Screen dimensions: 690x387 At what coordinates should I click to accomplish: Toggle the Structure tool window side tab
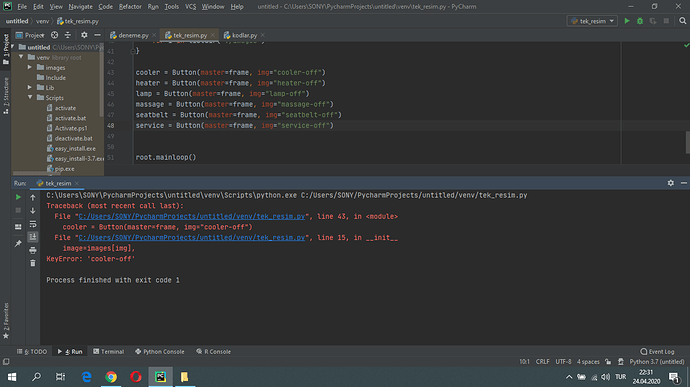[6, 96]
